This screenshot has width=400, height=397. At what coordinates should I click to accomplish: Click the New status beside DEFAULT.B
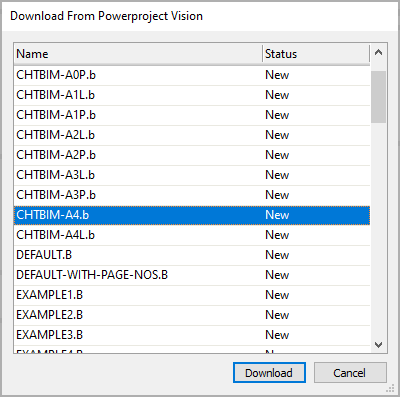click(x=277, y=255)
